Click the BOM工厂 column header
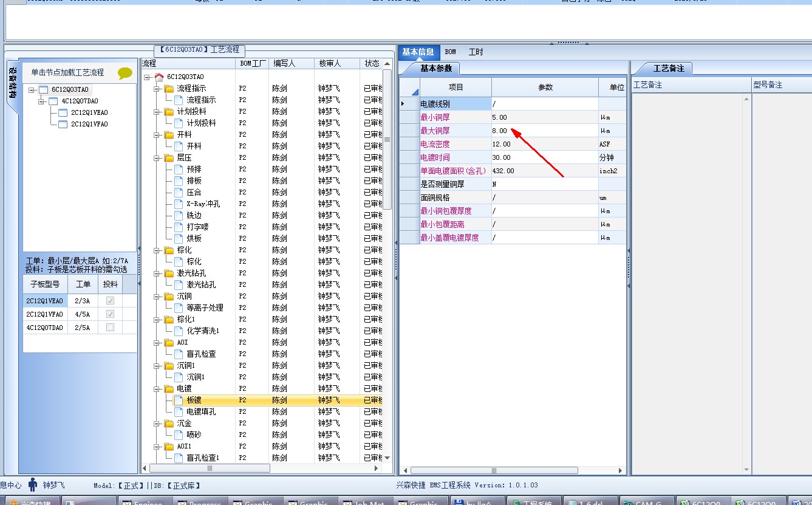The width and height of the screenshot is (812, 505). (252, 63)
